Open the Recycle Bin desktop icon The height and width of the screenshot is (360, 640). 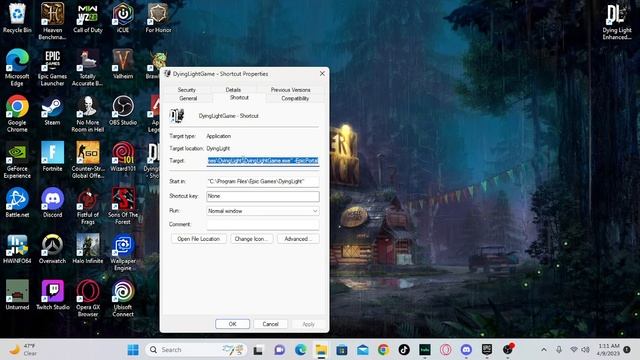tap(17, 18)
